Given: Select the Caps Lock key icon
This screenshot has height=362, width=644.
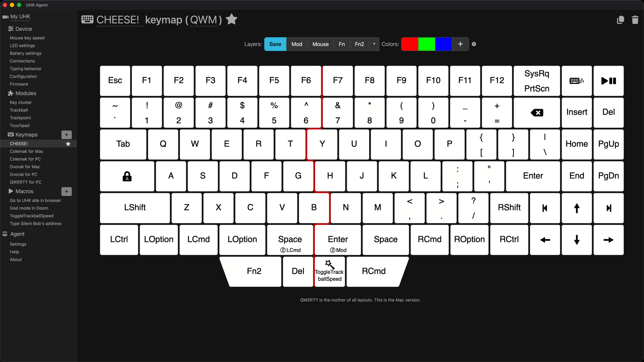Looking at the screenshot, I should click(127, 176).
